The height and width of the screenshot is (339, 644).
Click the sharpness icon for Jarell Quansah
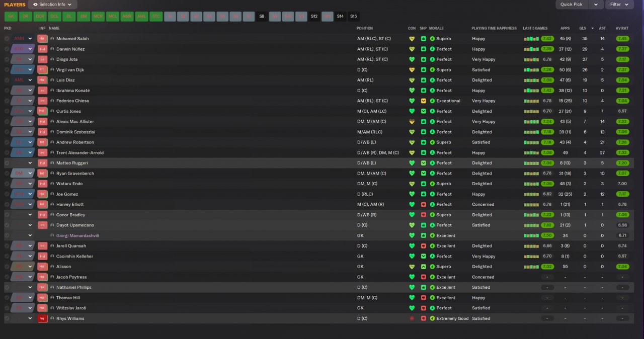[x=424, y=246]
